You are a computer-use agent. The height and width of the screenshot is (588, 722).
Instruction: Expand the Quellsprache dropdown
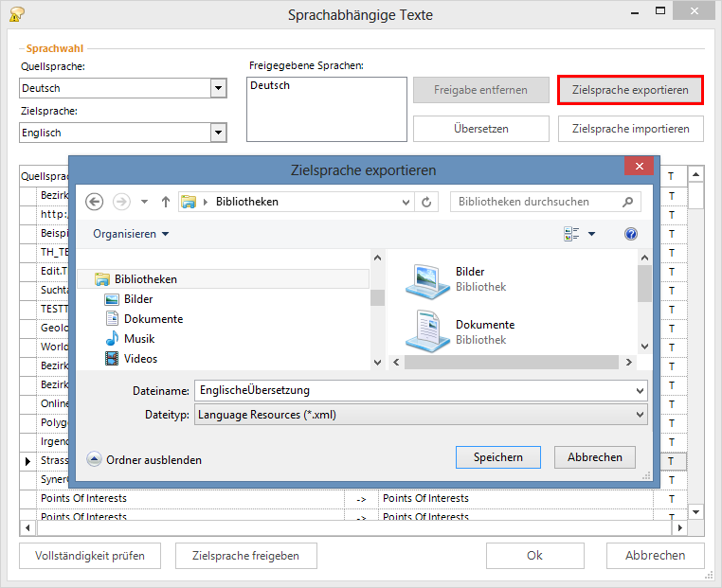[219, 88]
